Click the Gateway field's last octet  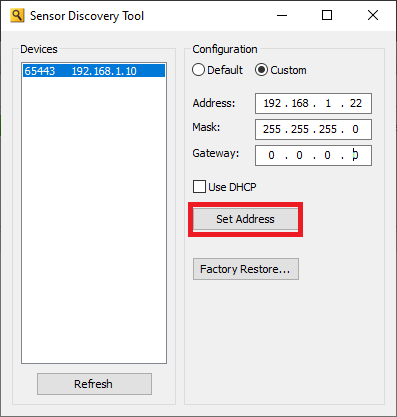[x=355, y=155]
